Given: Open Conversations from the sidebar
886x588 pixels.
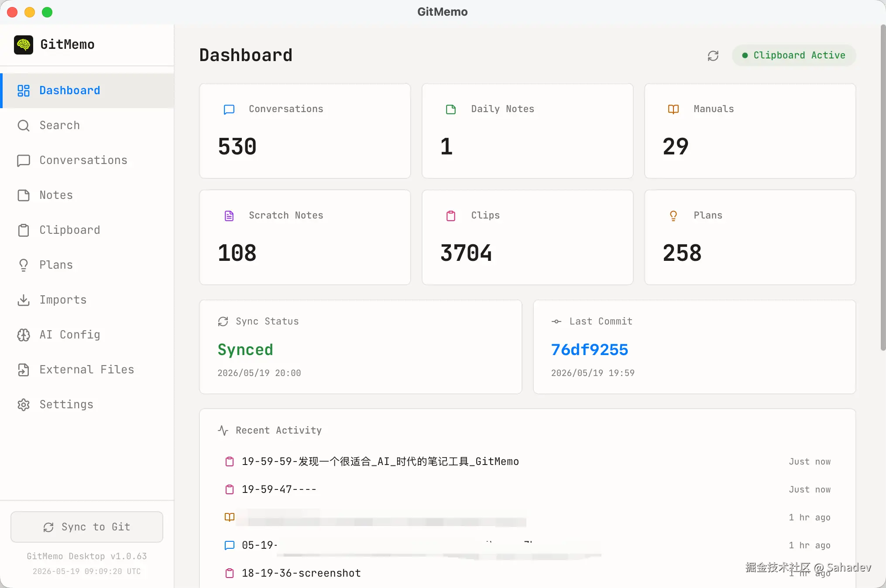Looking at the screenshot, I should [x=88, y=161].
